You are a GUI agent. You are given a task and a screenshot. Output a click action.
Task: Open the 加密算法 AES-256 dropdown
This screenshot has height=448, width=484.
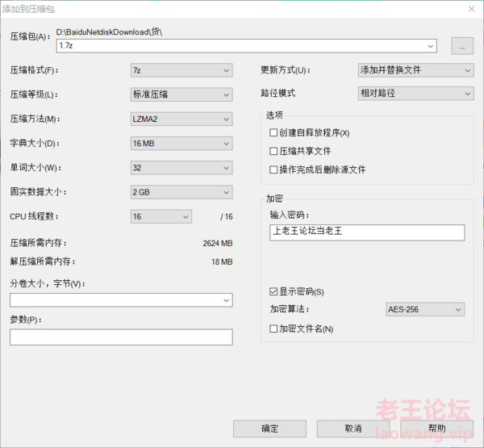pyautogui.click(x=425, y=309)
